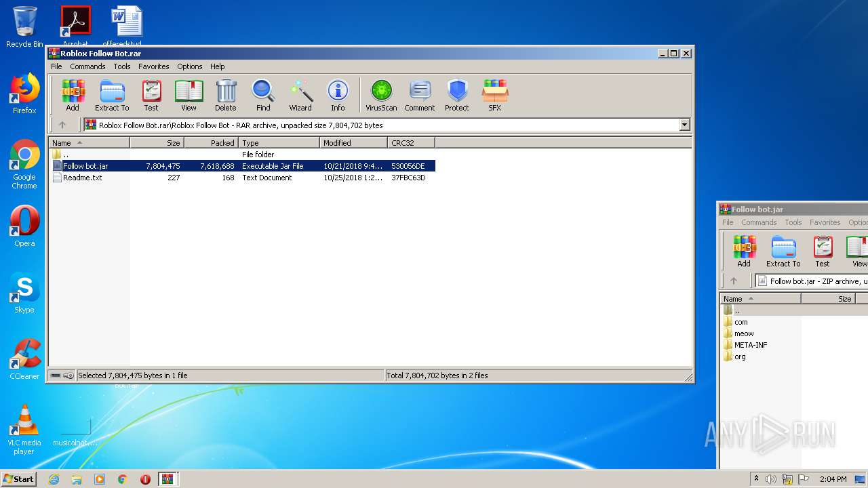
Task: Click the Add toolbar icon in Roblox Follow Bot.rar
Action: pyautogui.click(x=73, y=96)
